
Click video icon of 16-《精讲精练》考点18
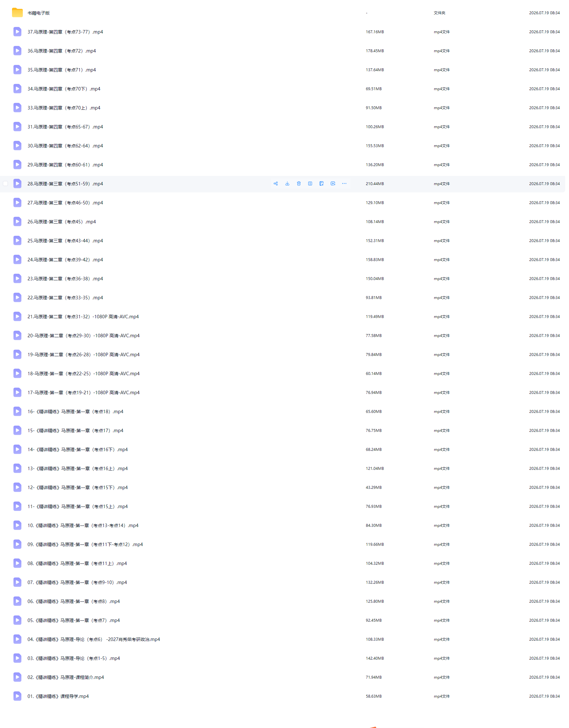click(17, 411)
